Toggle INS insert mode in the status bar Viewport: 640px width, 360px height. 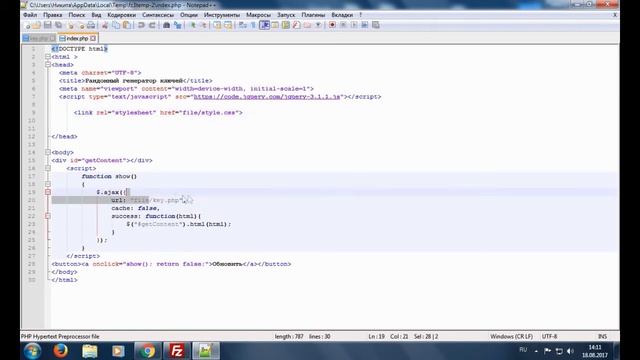point(602,337)
